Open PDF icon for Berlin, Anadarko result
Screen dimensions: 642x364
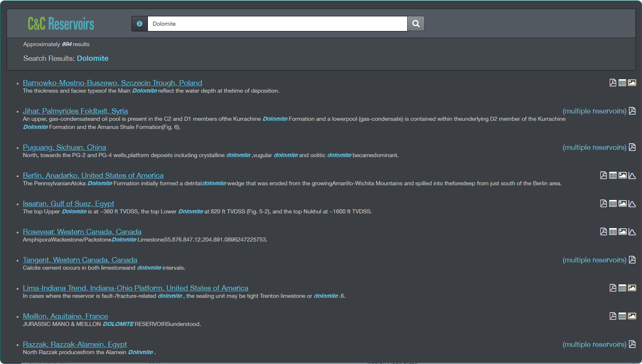[x=603, y=175]
